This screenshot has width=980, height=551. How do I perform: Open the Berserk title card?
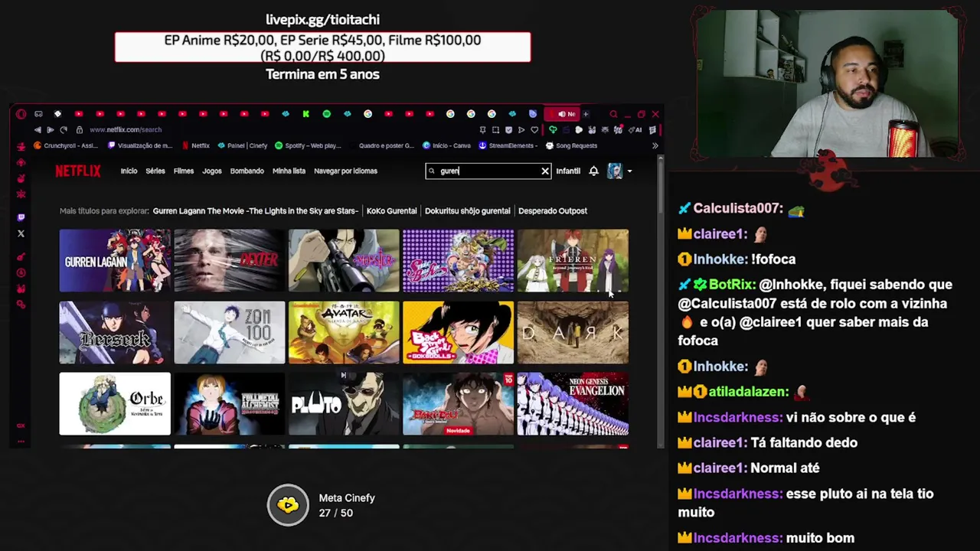click(x=115, y=332)
